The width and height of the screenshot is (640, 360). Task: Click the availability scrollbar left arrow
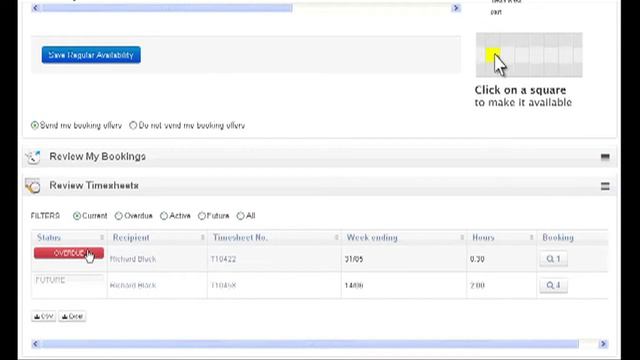pos(36,8)
